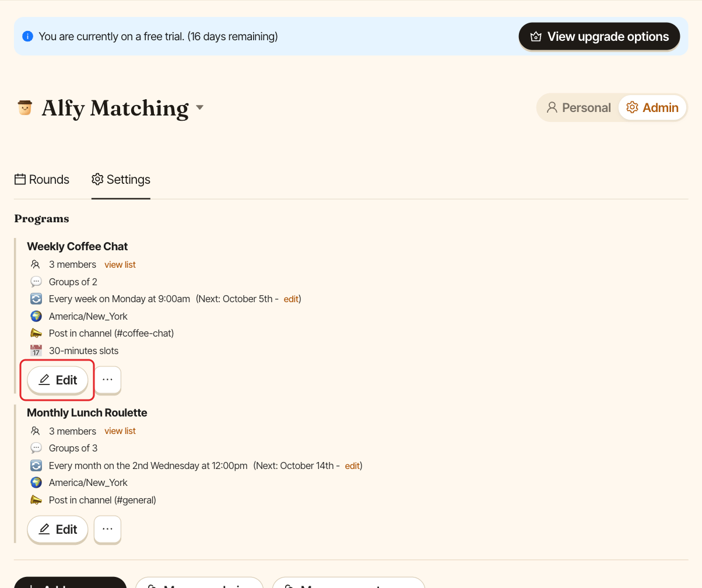Click megaphone icon beside #coffee-chat channel
702x588 pixels.
[x=36, y=333]
